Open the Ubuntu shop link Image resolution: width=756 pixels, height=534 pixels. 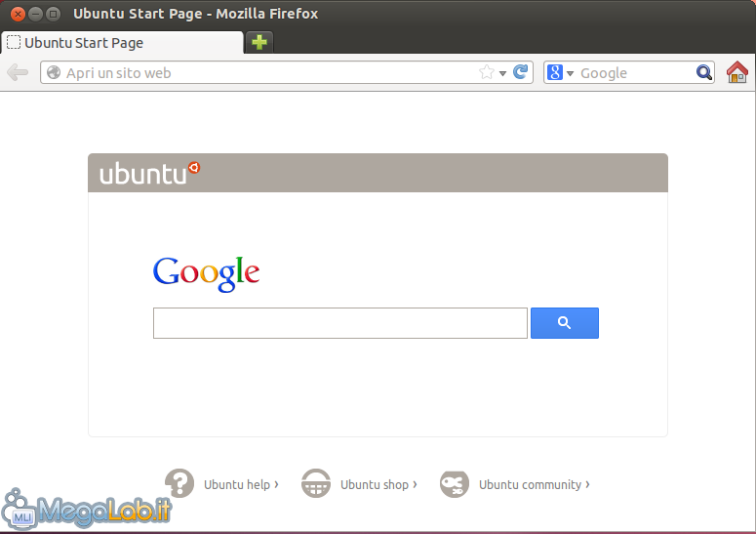(378, 484)
